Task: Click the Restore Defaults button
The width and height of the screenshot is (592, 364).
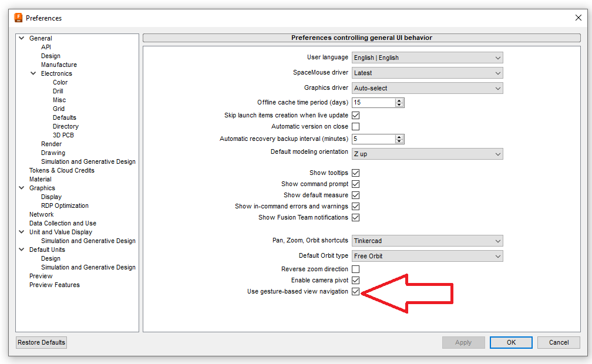Action: tap(41, 342)
